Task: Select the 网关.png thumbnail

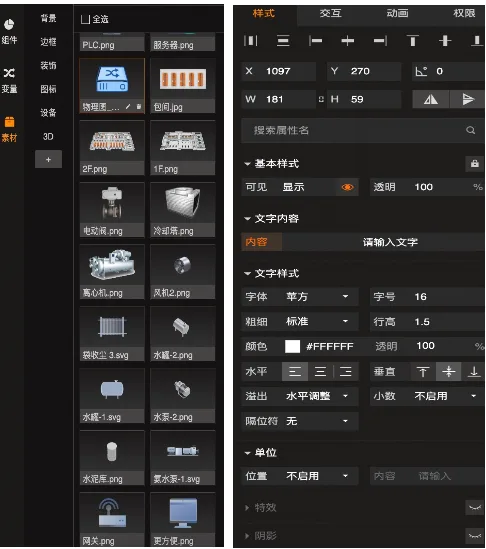Action: [112, 520]
